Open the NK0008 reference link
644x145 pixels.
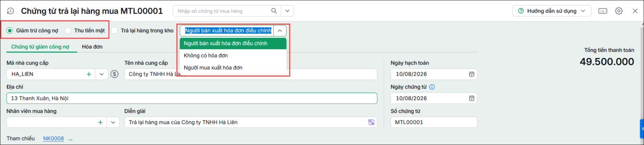54,139
